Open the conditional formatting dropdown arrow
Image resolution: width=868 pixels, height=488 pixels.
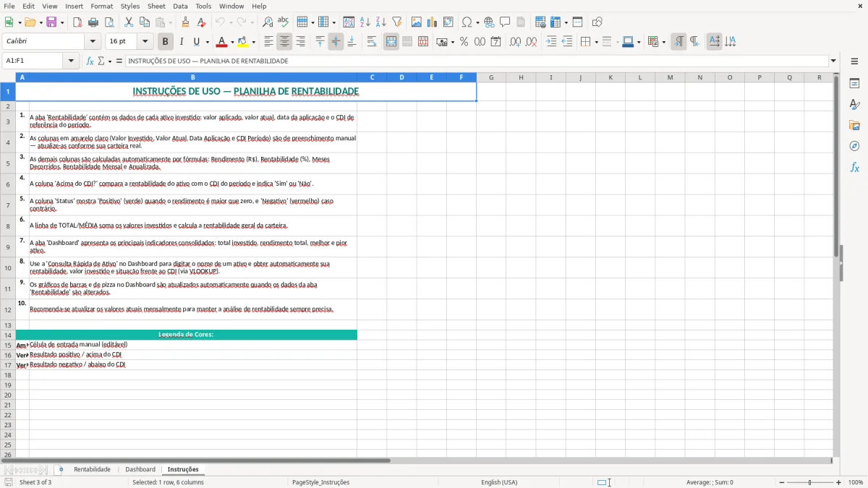point(663,42)
